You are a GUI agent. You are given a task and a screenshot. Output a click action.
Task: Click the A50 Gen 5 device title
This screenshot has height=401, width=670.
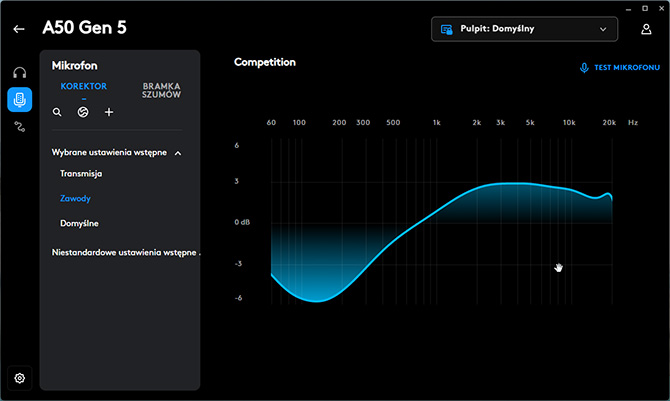click(85, 28)
